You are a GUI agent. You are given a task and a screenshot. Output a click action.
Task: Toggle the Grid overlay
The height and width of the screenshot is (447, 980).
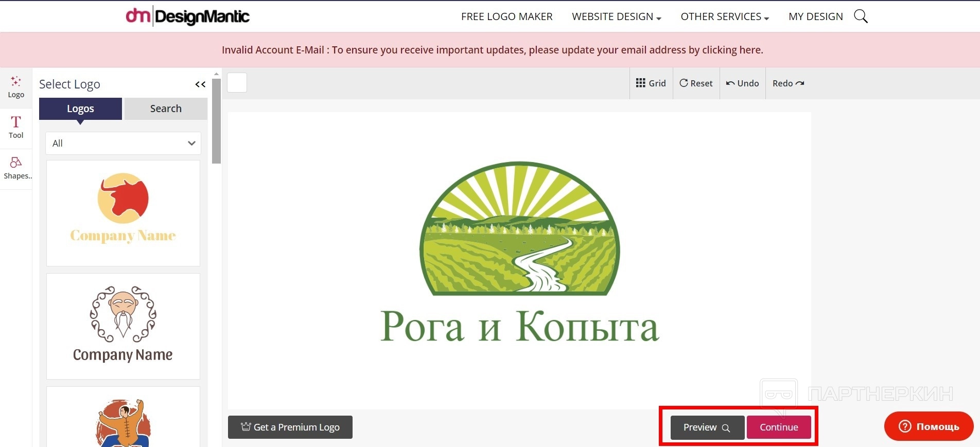pyautogui.click(x=651, y=83)
